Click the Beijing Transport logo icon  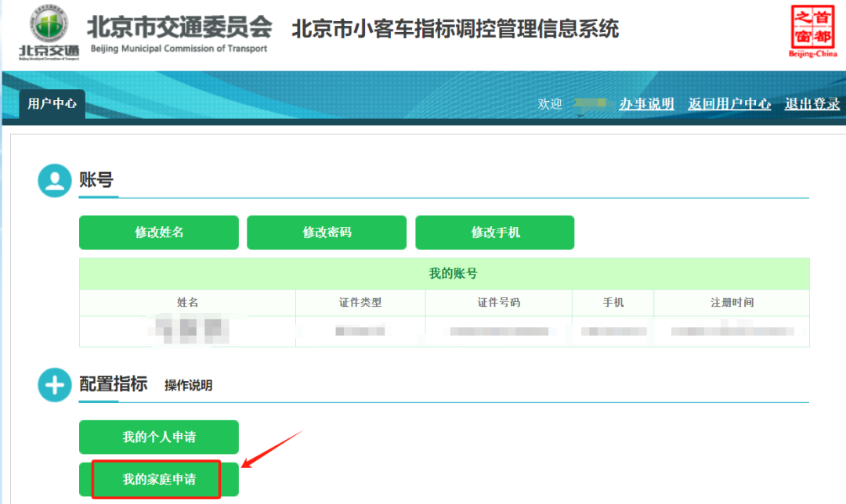coord(49,32)
